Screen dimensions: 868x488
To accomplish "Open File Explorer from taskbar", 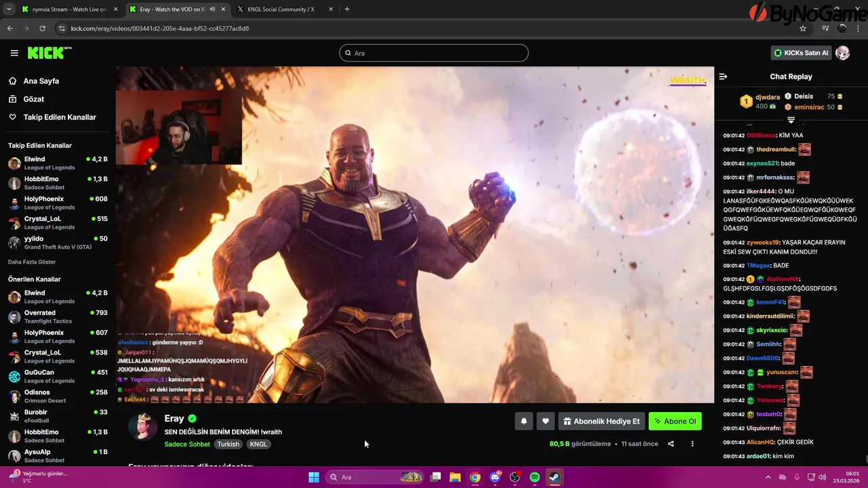I will (x=455, y=477).
